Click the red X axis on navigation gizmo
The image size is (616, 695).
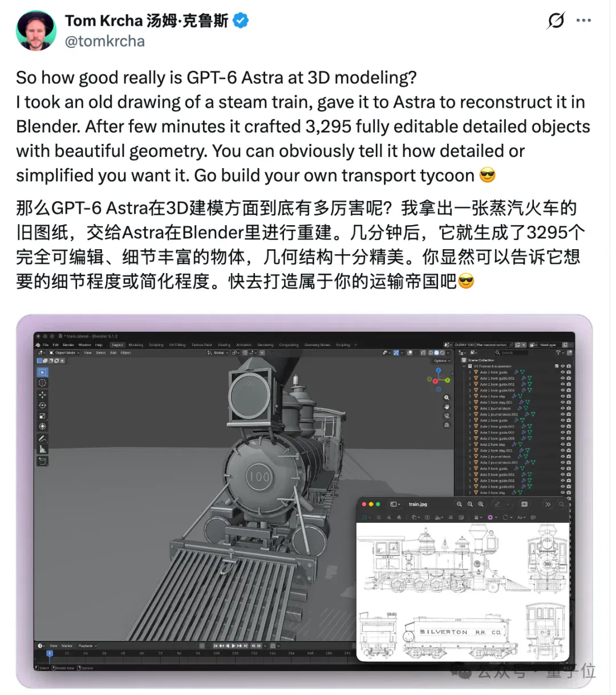tap(435, 381)
